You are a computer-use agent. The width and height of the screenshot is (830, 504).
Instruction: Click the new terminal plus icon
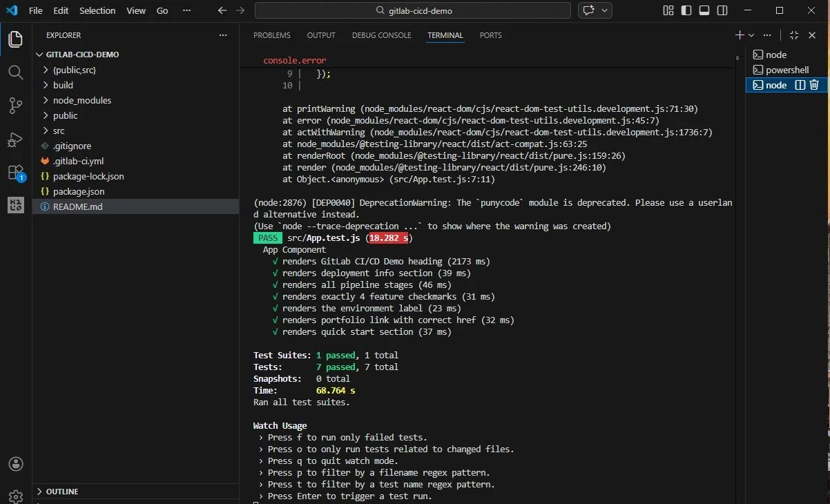(x=740, y=35)
